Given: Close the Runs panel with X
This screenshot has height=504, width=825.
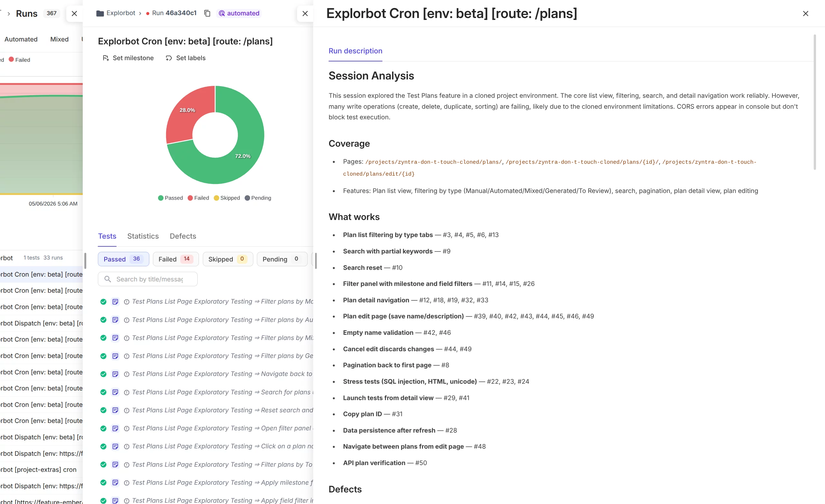Looking at the screenshot, I should (74, 14).
